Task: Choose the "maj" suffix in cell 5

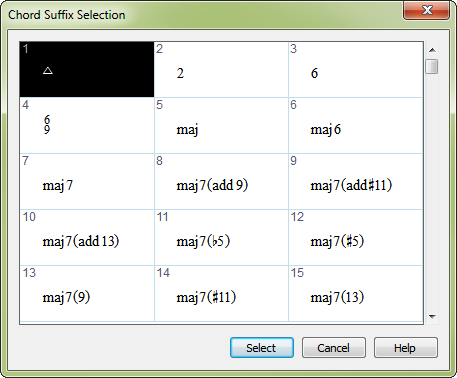Action: click(x=221, y=125)
